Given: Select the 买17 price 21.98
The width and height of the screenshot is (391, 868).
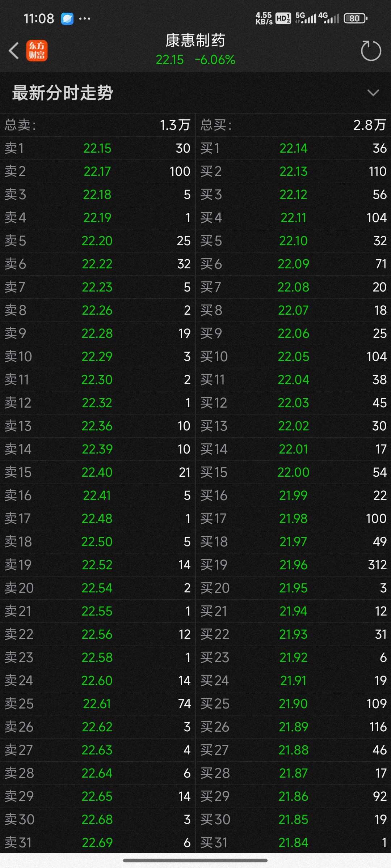Looking at the screenshot, I should [x=293, y=519].
